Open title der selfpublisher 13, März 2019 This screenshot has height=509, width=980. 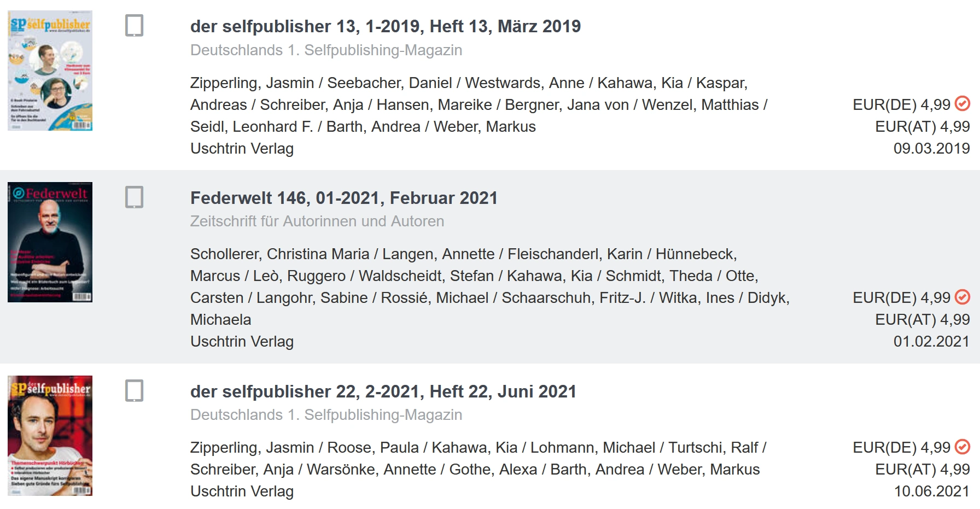[385, 26]
